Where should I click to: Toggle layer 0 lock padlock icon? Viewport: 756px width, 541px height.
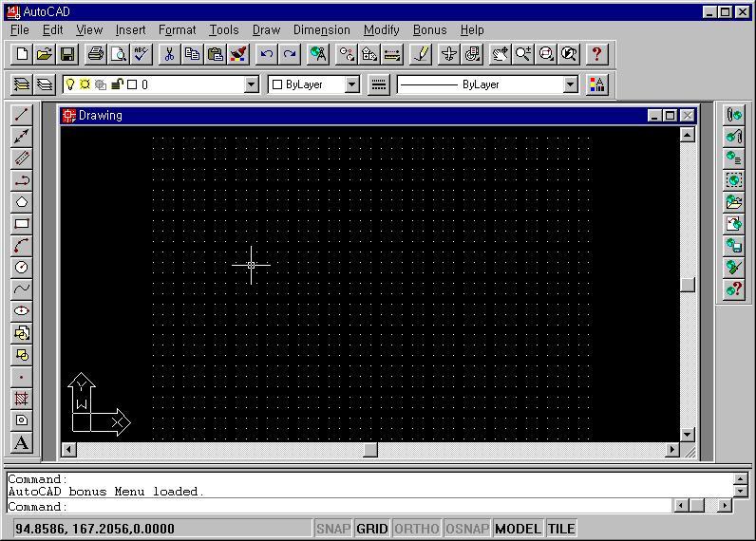click(x=117, y=84)
